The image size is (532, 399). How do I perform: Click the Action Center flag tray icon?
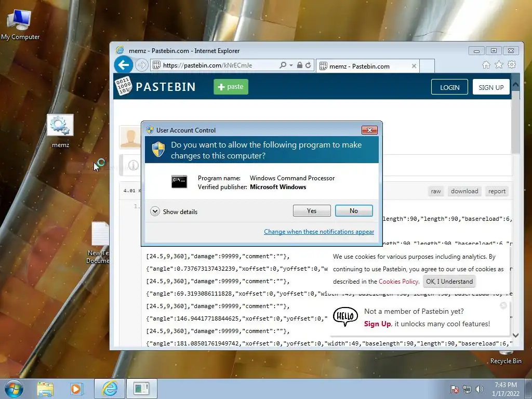454,389
